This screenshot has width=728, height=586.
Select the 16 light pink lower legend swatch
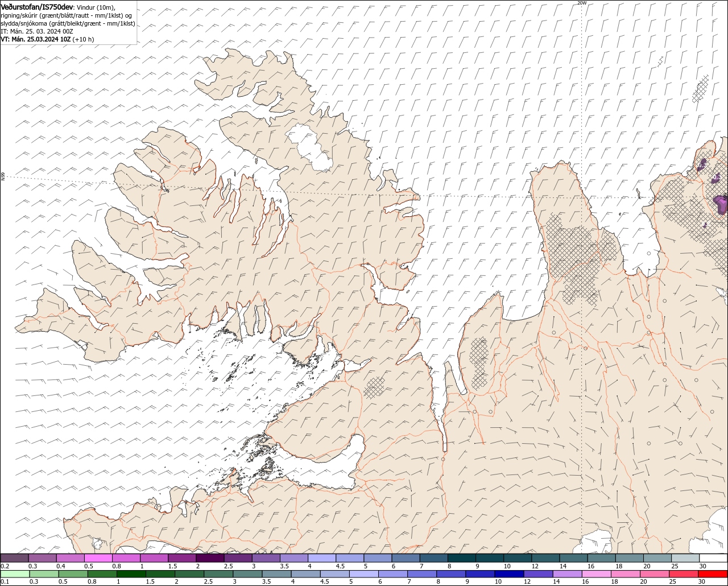[x=597, y=574]
